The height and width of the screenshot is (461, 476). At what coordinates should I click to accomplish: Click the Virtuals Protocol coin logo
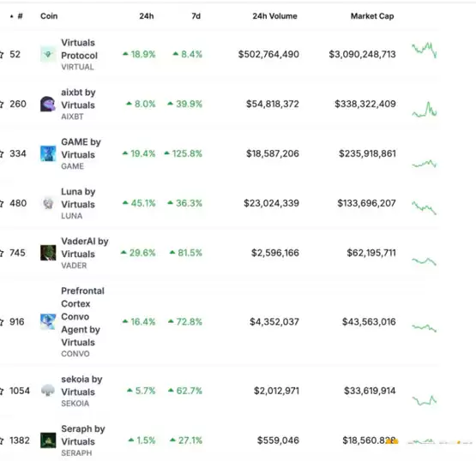coord(48,54)
